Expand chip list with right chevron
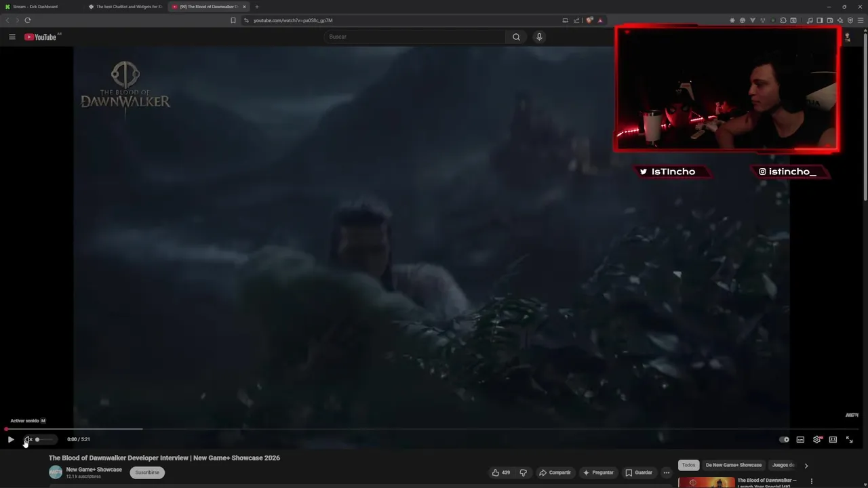The image size is (868, 488). [806, 466]
